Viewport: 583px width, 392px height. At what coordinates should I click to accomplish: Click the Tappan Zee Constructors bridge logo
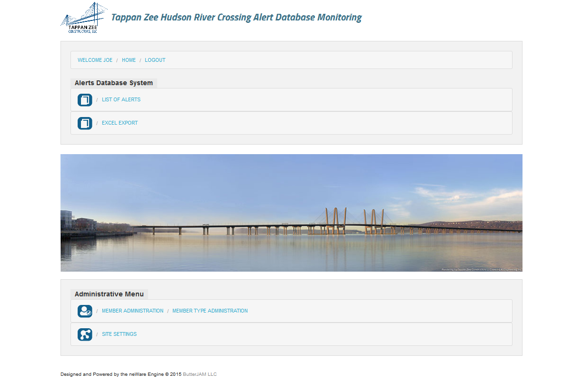click(x=84, y=18)
